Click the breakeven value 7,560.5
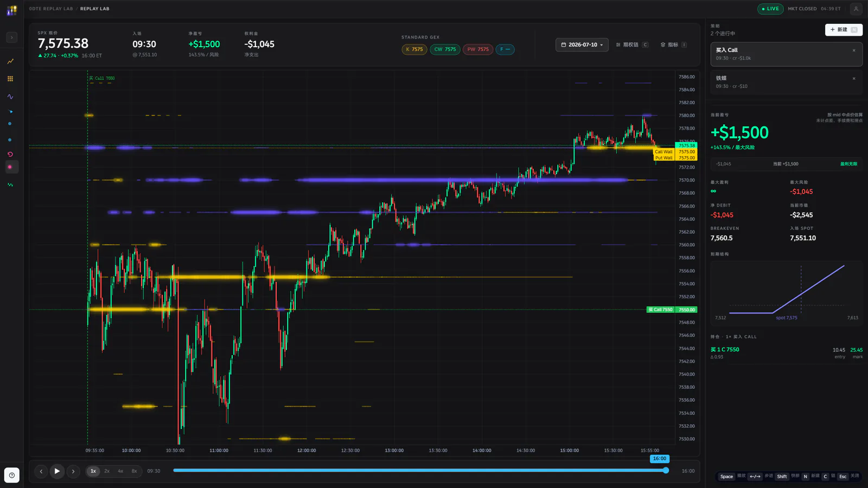The image size is (868, 488). (x=722, y=238)
